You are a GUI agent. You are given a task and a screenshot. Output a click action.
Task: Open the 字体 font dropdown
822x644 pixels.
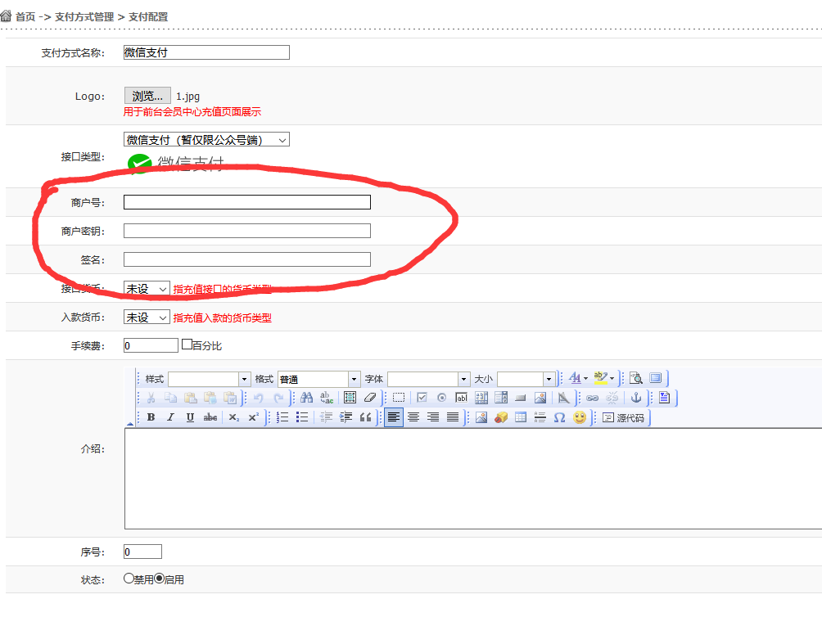click(x=428, y=379)
